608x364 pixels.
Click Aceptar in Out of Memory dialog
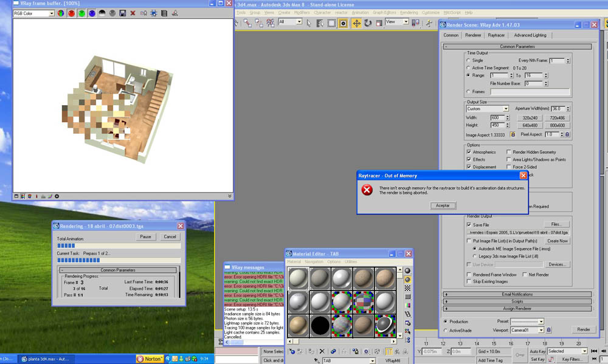point(443,205)
